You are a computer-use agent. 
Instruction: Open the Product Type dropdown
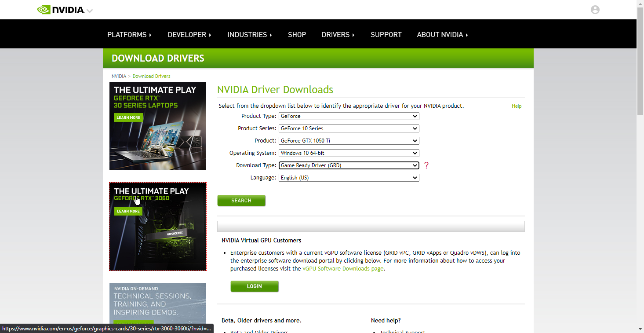coord(349,116)
